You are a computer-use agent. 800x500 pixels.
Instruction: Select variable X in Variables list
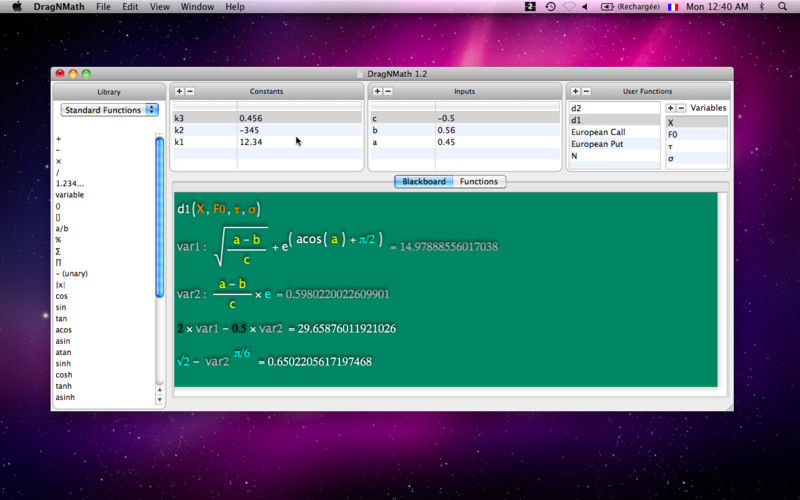pyautogui.click(x=696, y=122)
